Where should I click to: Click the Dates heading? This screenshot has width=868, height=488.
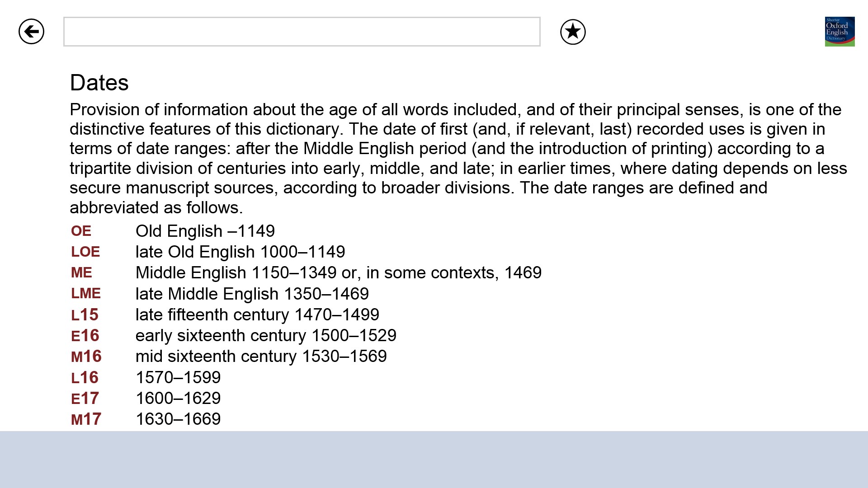pyautogui.click(x=99, y=83)
